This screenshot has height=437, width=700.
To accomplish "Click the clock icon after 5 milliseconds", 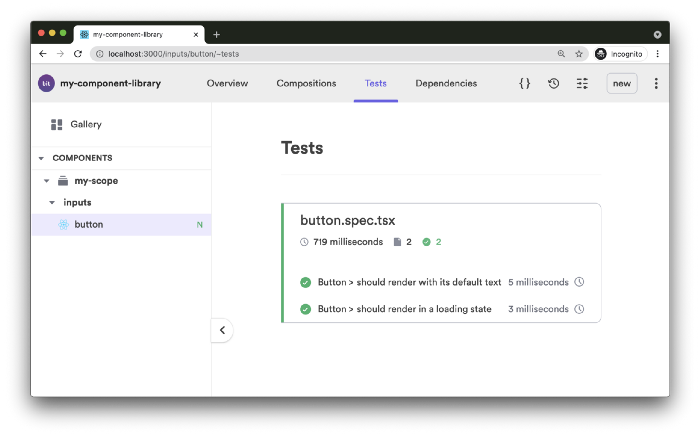I will point(579,282).
